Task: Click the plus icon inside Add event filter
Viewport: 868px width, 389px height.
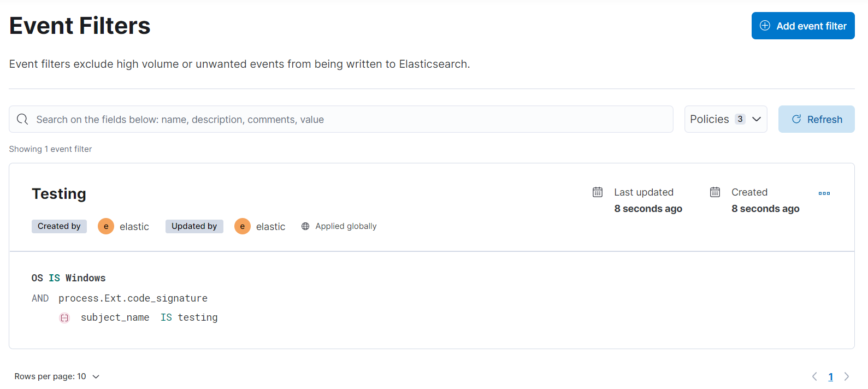Action: tap(764, 26)
